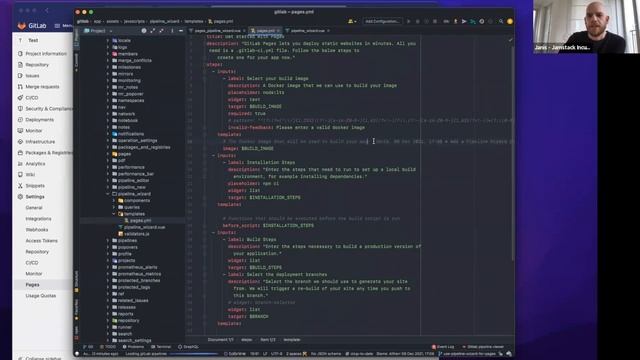Viewport: 640px width, 360px height.
Task: Switch to the pages_pipeline_wizard.vue tab
Action: (x=217, y=31)
